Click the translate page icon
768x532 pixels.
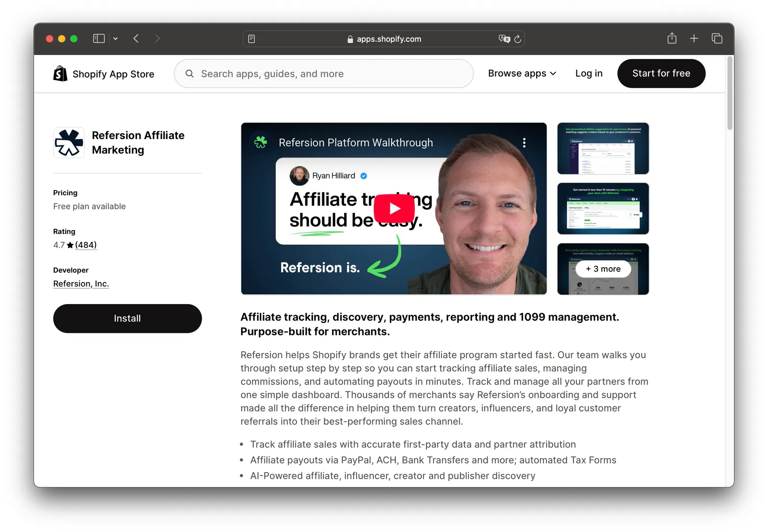(504, 39)
